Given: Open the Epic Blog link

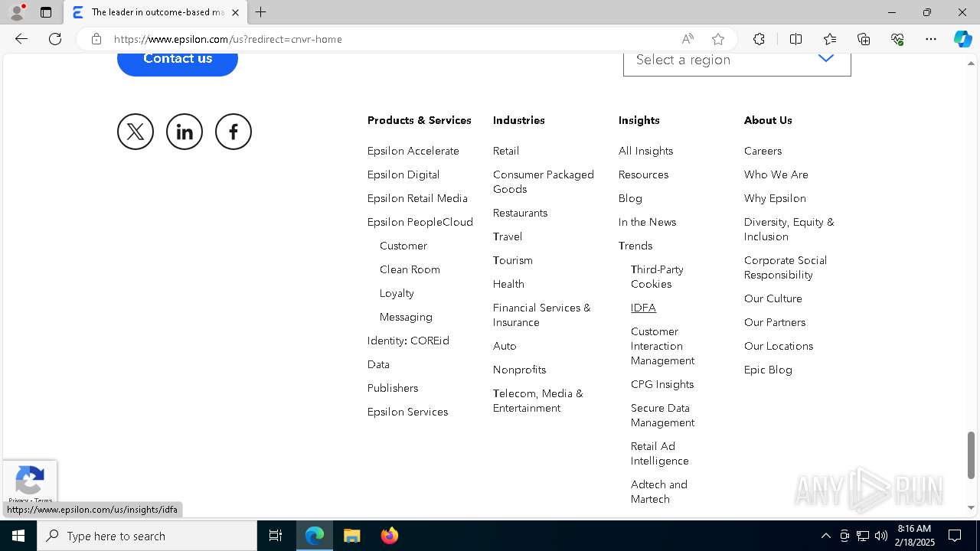Looking at the screenshot, I should point(768,370).
